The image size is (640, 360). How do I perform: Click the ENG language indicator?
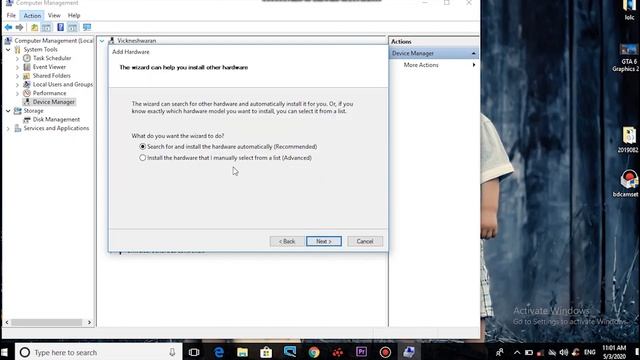[590, 352]
